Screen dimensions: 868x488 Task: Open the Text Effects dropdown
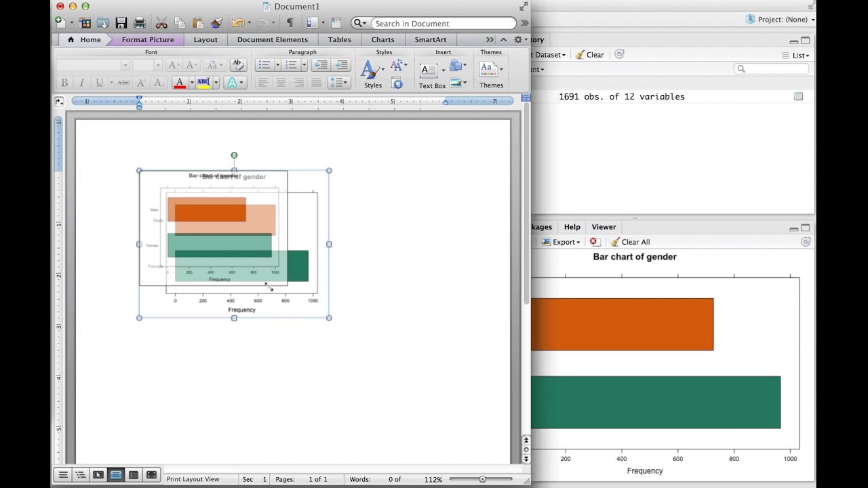235,83
